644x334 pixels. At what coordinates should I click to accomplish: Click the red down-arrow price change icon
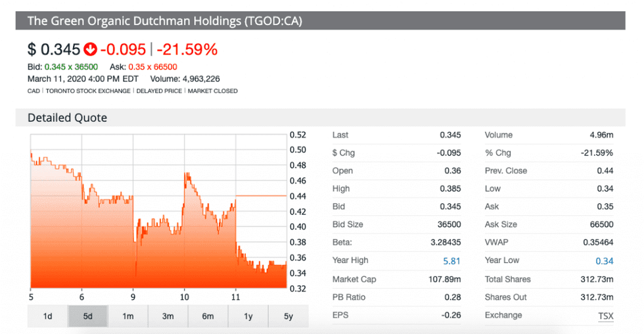pos(90,49)
